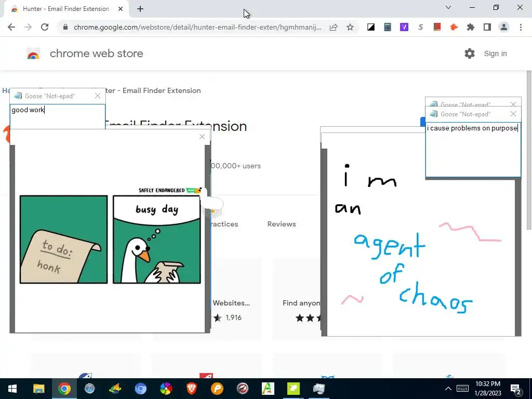Screen dimensions: 532x399
Task: Open the orange Hunter fox extension
Action: [454, 27]
